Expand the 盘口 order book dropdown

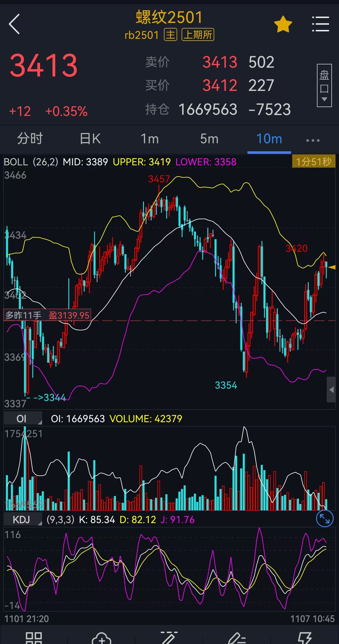[324, 85]
